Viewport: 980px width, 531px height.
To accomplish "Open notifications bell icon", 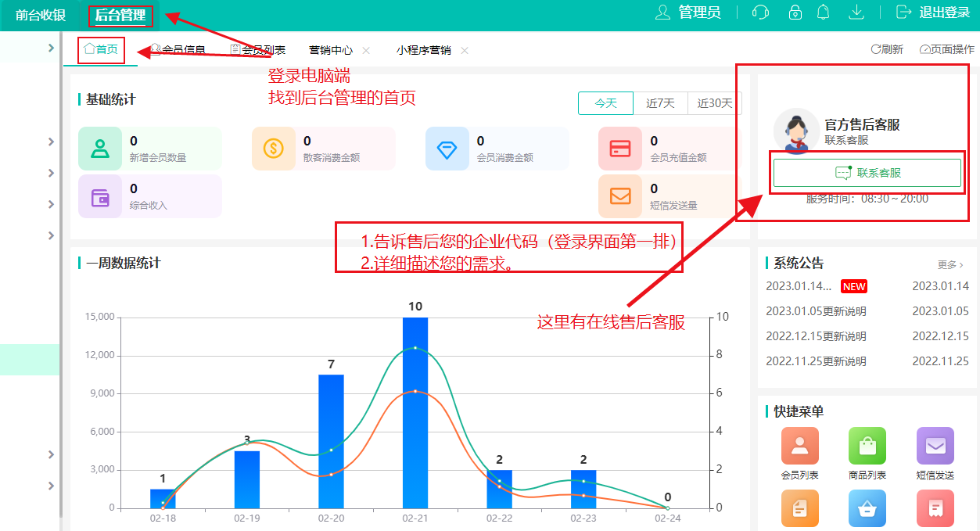I will coord(823,13).
